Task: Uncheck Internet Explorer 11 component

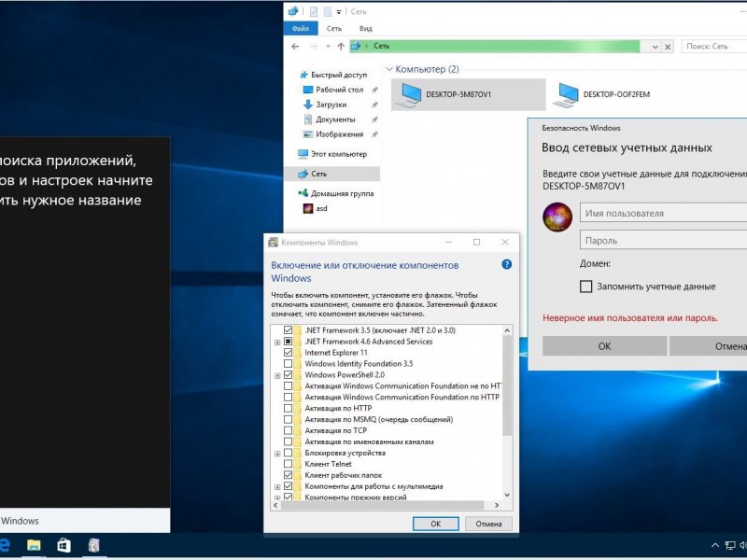Action: [288, 353]
